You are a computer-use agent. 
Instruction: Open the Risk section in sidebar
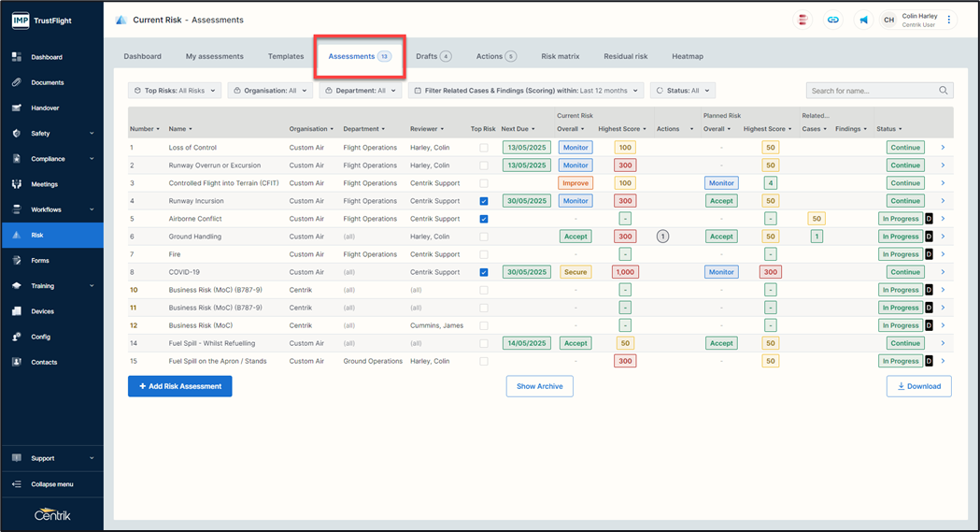[x=37, y=236]
